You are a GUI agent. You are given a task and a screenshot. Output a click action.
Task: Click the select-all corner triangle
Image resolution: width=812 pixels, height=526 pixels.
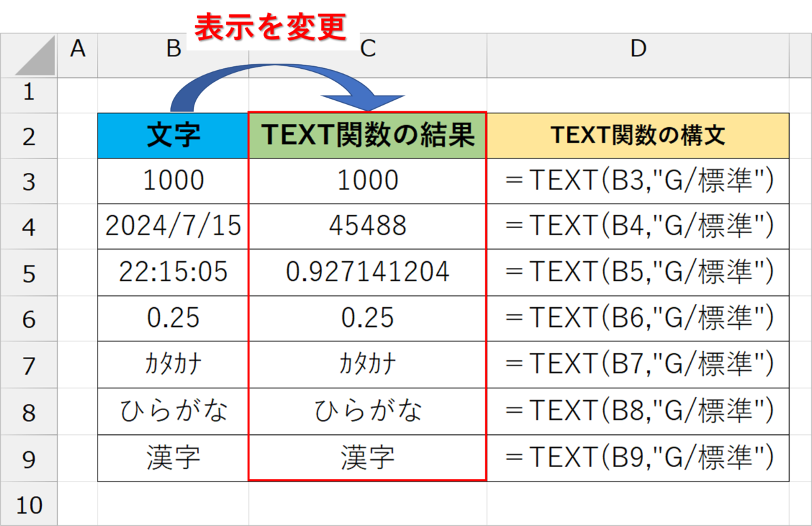pos(35,55)
